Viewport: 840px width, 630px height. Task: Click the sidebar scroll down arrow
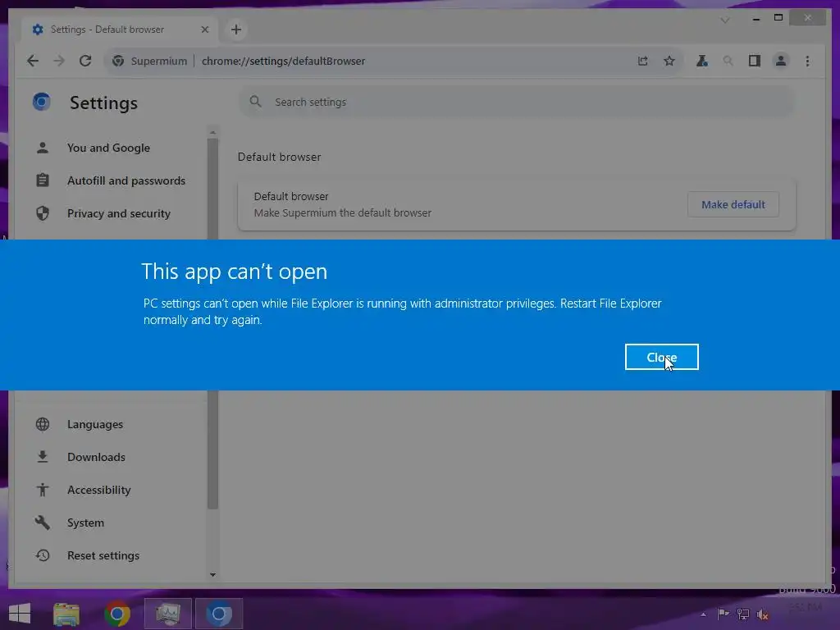tap(212, 575)
